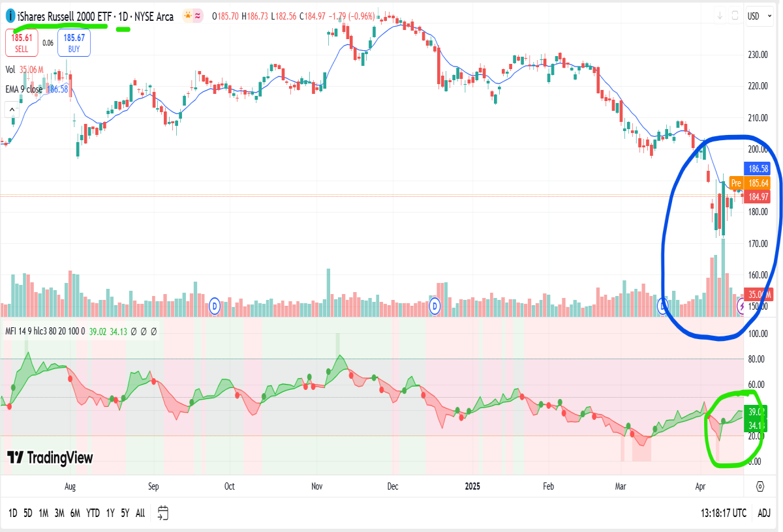Open the iShares Russell 2000 ETF symbol title
783x532 pixels.
tap(64, 16)
